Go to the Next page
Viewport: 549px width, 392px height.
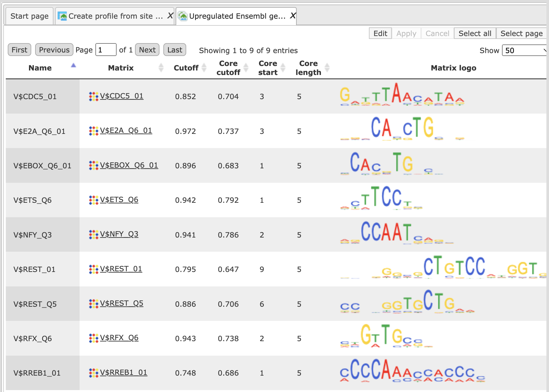147,50
